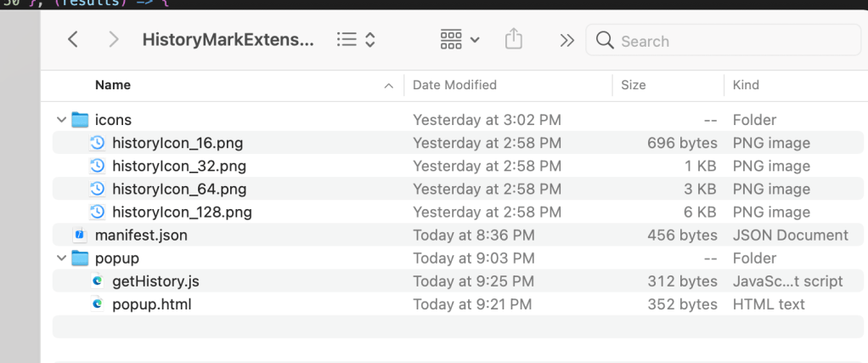
Task: Select the historyIcon_128.png file
Action: pos(181,213)
